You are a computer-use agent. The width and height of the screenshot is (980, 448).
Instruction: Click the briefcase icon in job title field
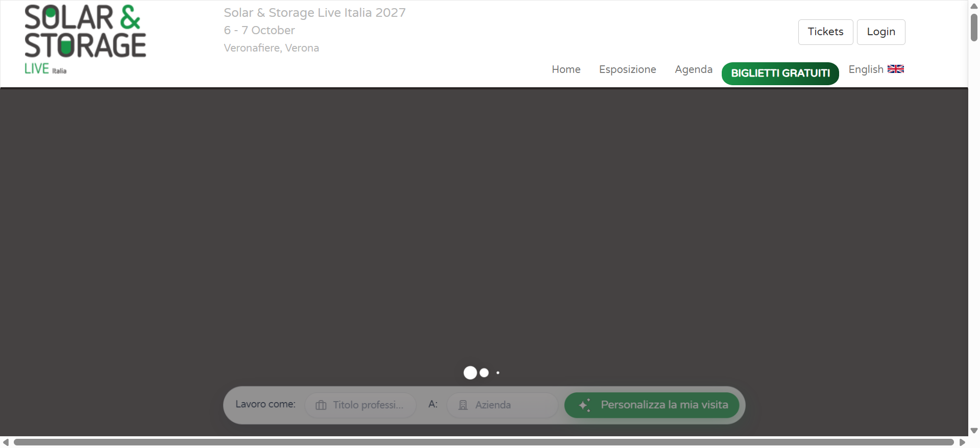(321, 405)
